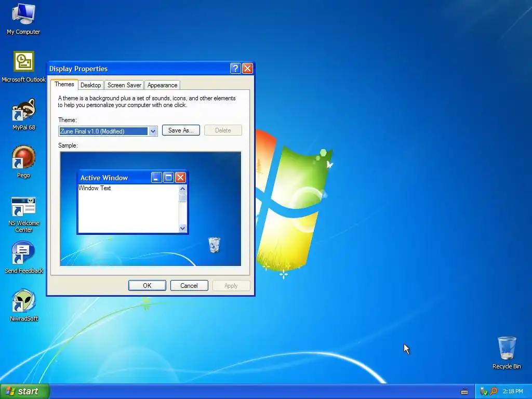Select the Microsoft Outlook desktop icon
The height and width of the screenshot is (399, 532).
tap(23, 66)
